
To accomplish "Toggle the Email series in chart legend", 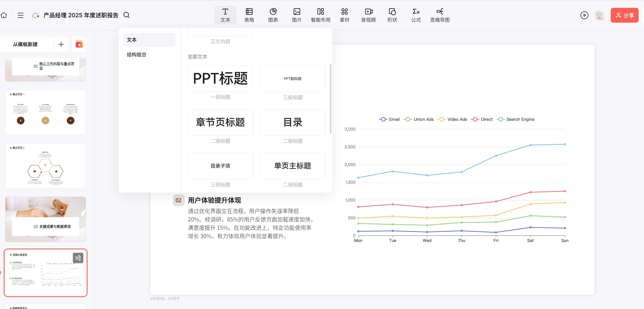I will tap(389, 119).
